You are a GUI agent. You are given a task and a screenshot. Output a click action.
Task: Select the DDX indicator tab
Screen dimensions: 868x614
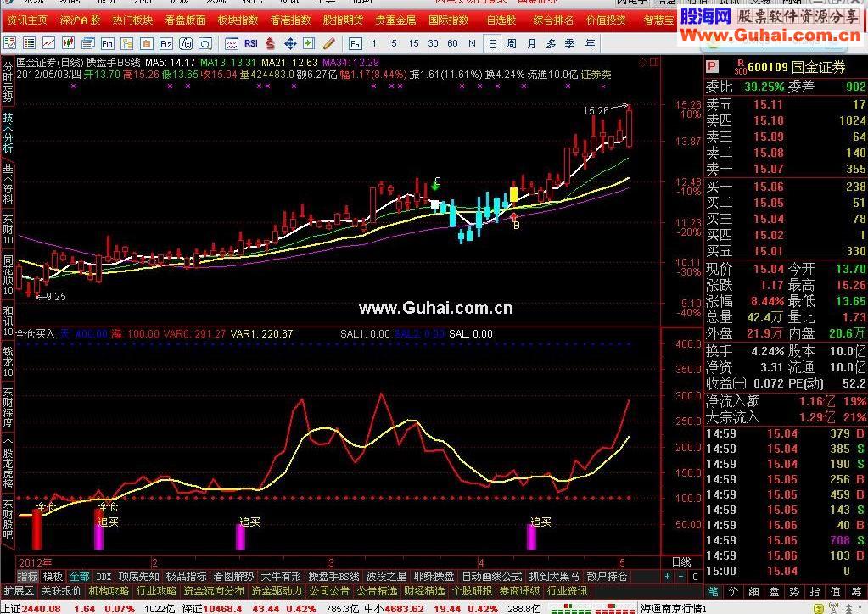tap(104, 577)
